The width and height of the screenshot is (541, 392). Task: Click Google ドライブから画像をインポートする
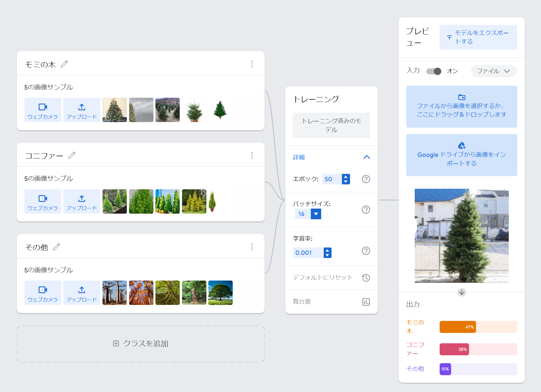tap(461, 155)
